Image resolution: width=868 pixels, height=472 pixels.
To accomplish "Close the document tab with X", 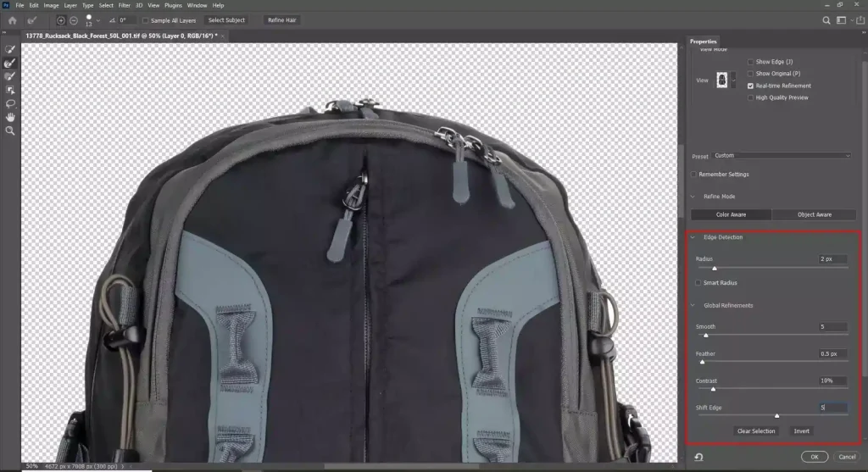I will click(x=223, y=36).
